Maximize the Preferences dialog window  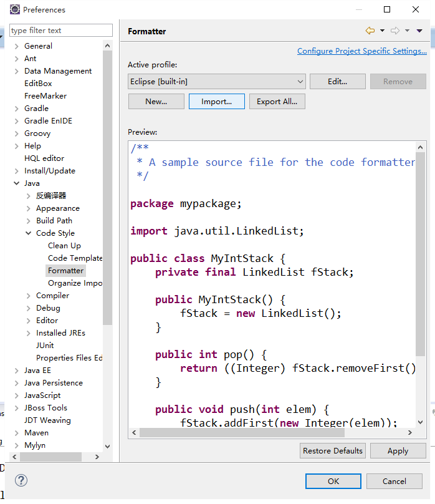tap(387, 9)
